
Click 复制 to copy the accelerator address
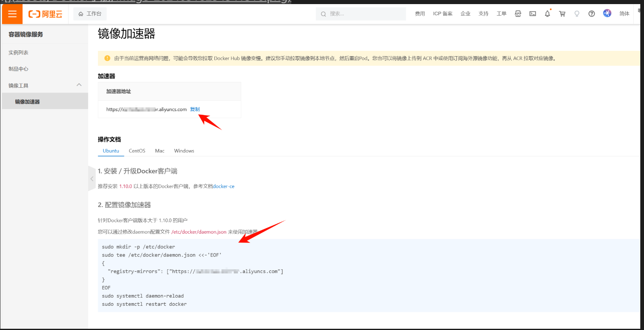pos(195,109)
